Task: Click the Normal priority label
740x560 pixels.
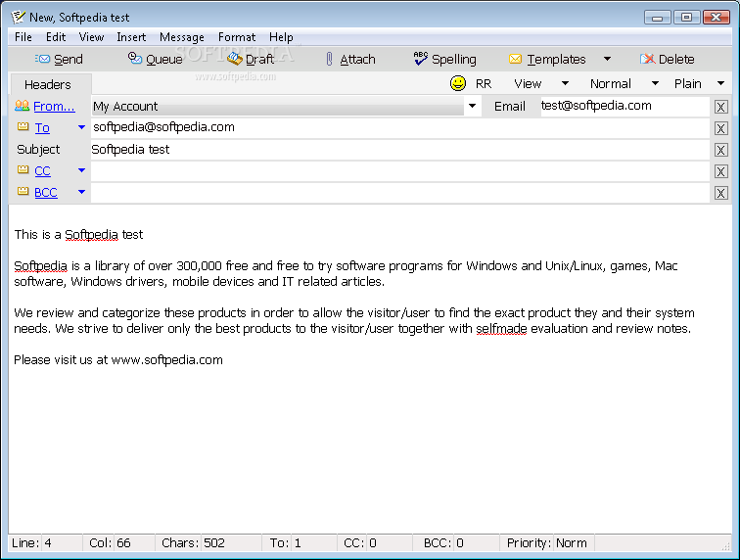Action: 610,84
